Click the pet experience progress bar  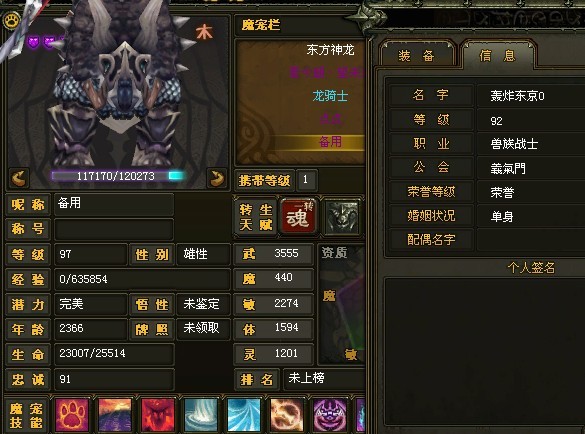116,176
